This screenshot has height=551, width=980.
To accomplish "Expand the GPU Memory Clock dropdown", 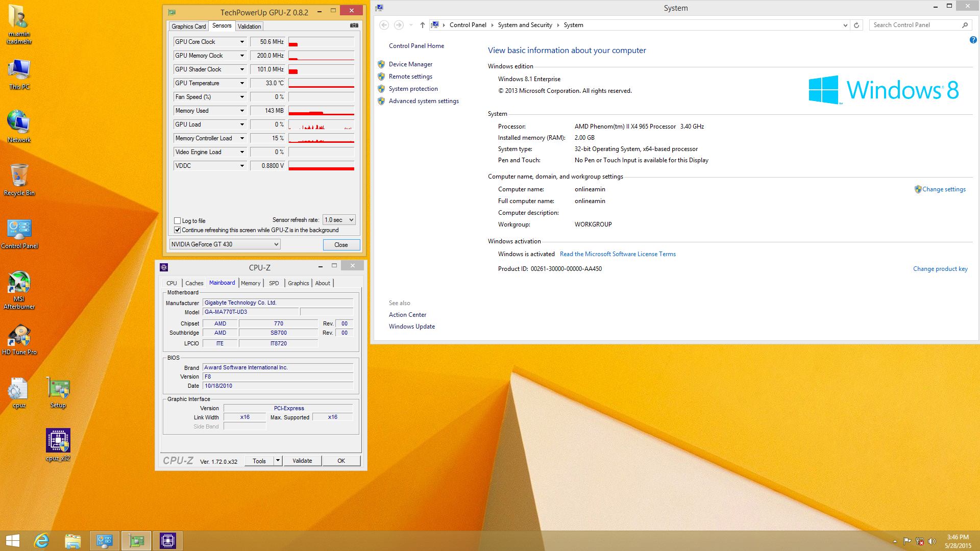I will tap(242, 56).
